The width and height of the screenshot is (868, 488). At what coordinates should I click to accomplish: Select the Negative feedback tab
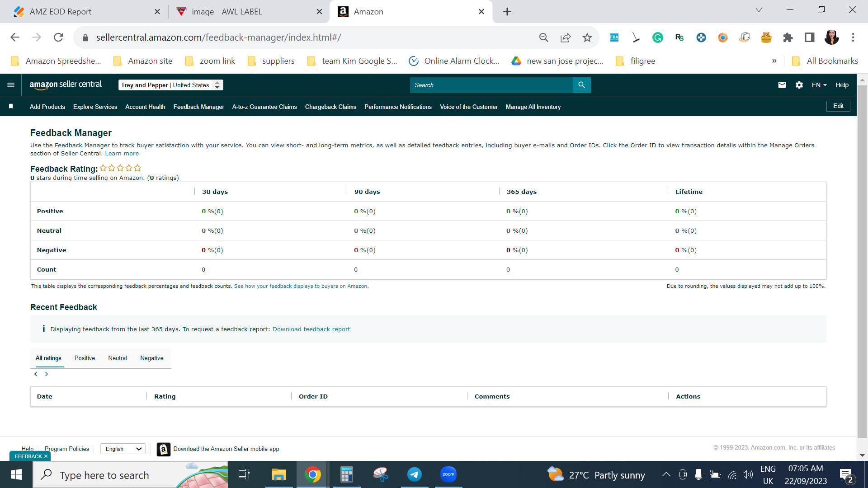point(152,358)
